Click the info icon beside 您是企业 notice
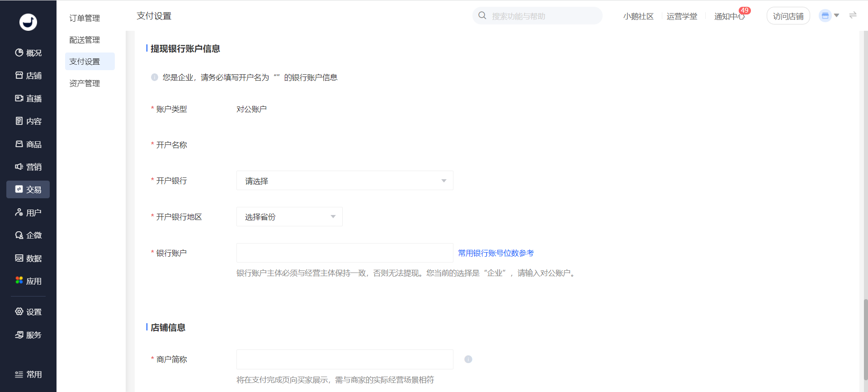 154,77
